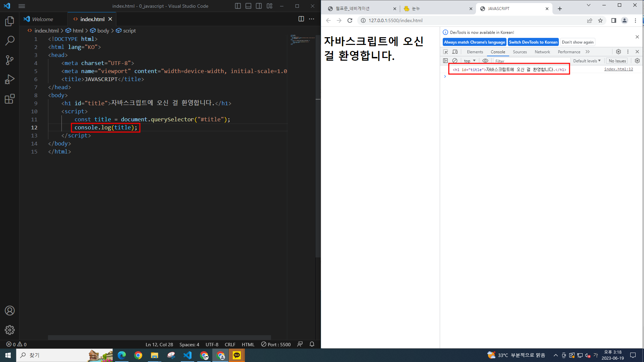Open the Source Control view in VS Code

click(10, 60)
